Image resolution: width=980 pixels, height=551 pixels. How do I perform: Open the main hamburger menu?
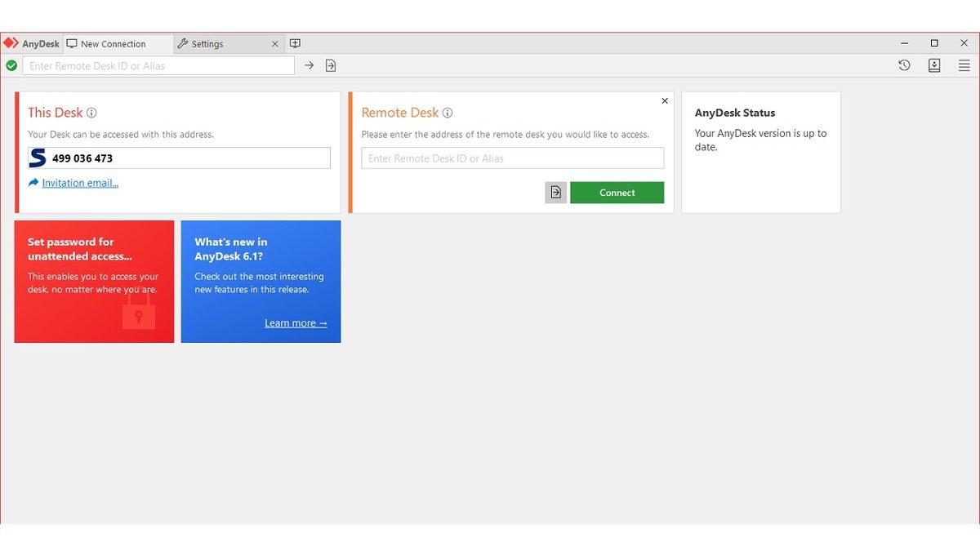point(964,65)
